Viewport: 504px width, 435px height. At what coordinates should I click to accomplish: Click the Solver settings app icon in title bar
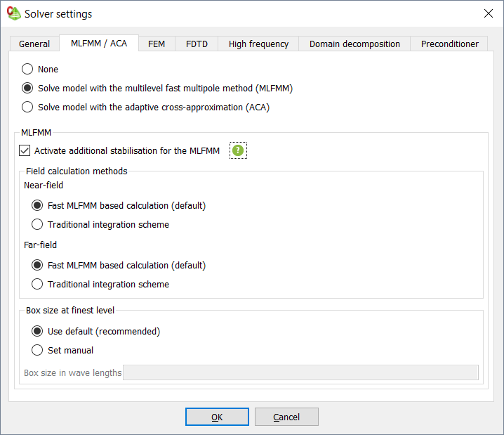[x=13, y=13]
